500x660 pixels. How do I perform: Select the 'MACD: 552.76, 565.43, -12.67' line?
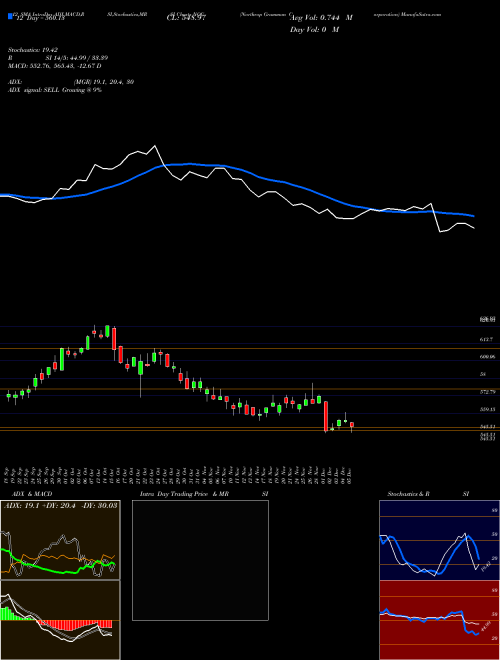54,66
